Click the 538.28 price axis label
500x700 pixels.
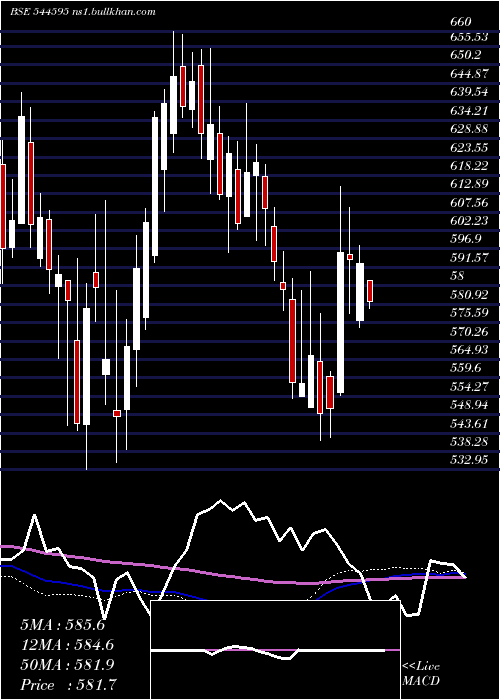click(469, 442)
